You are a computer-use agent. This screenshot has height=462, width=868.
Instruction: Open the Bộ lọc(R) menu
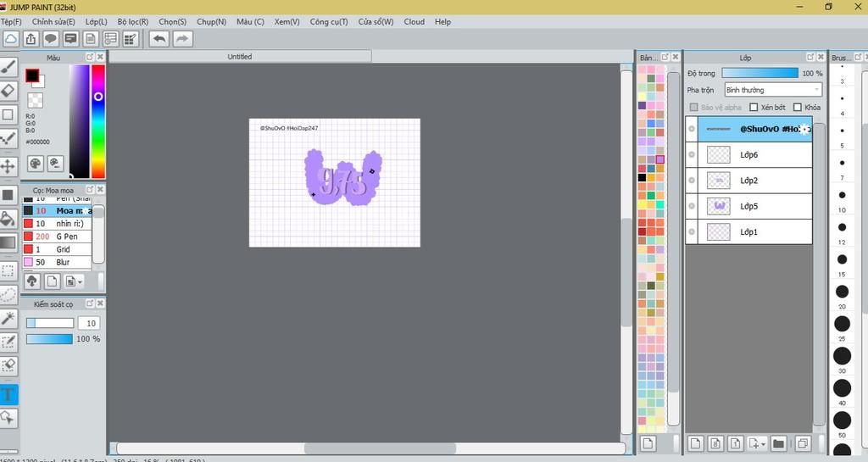click(x=133, y=21)
